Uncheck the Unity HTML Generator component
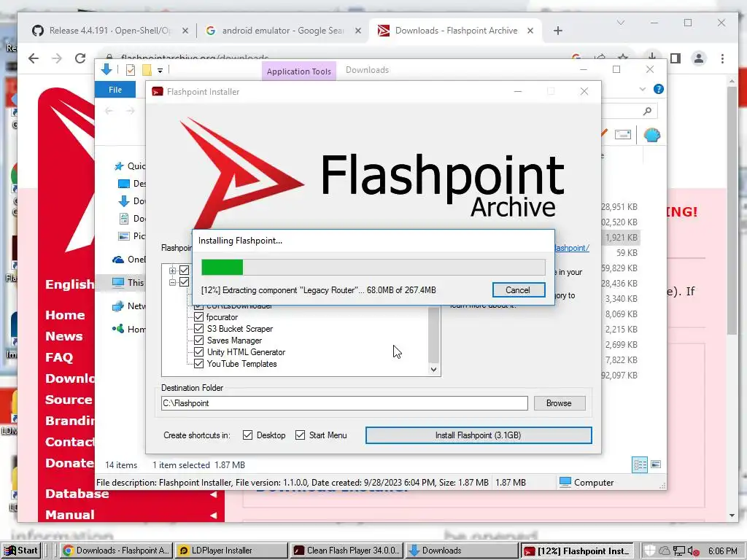The height and width of the screenshot is (560, 747). click(x=198, y=352)
